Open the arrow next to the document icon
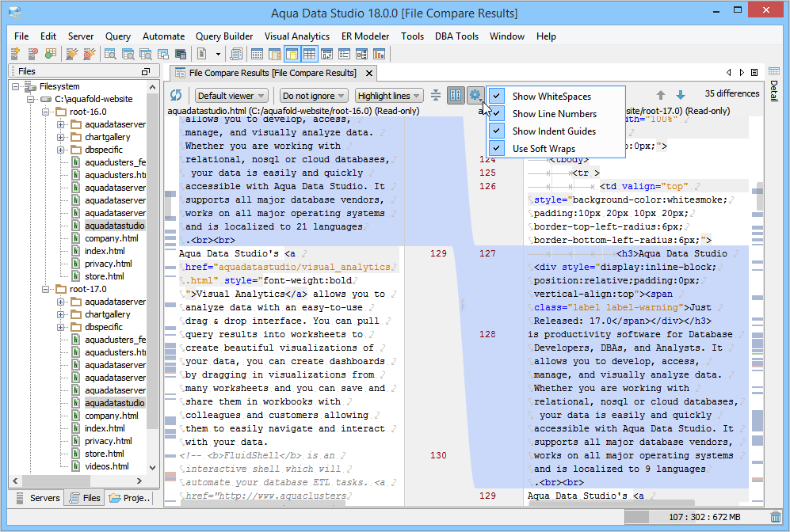The width and height of the screenshot is (790, 532). (218, 54)
